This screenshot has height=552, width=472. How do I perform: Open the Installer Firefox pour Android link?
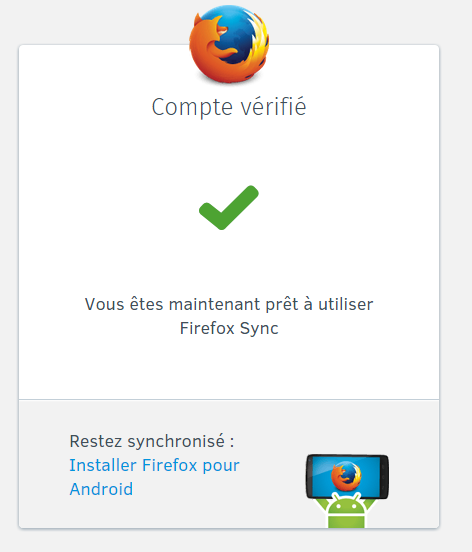(x=154, y=477)
